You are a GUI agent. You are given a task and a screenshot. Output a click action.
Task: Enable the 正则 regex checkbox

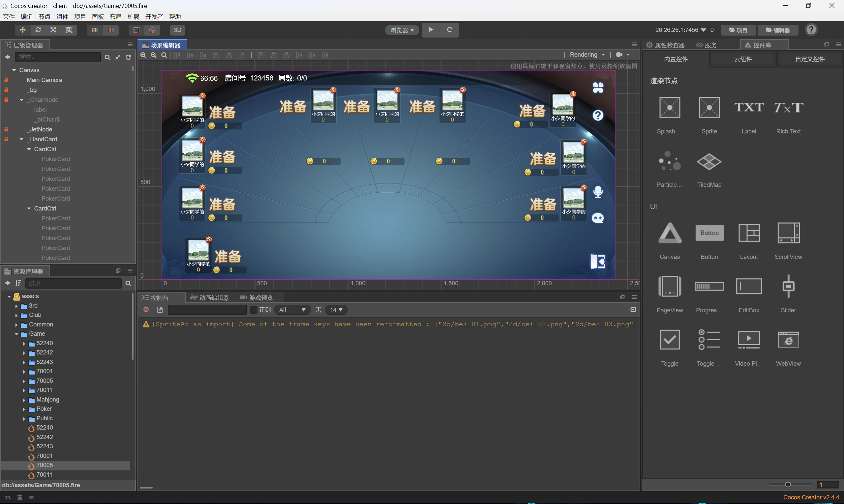254,310
